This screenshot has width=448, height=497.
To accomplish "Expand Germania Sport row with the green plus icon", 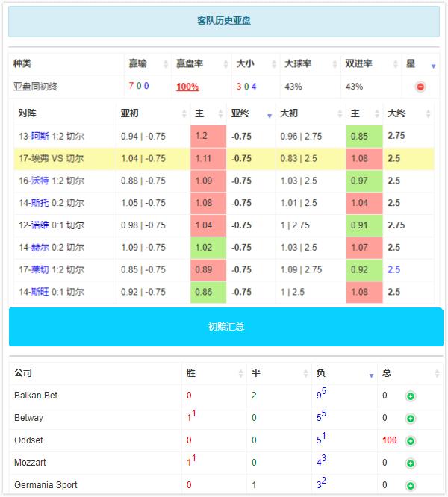I will click(410, 485).
